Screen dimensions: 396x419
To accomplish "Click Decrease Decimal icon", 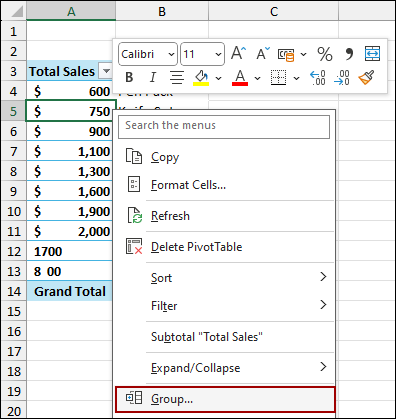I will pyautogui.click(x=342, y=78).
